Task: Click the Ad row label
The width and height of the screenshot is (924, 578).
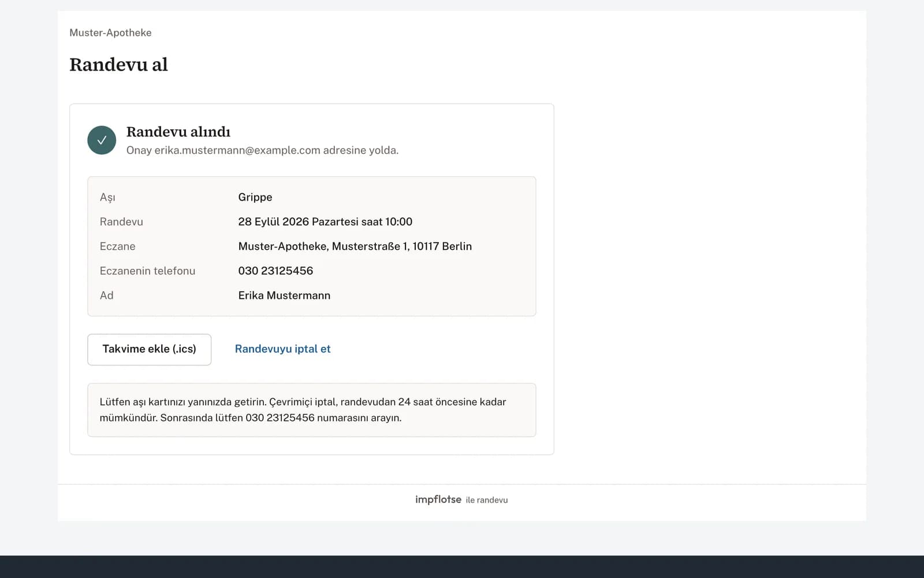Action: click(106, 295)
